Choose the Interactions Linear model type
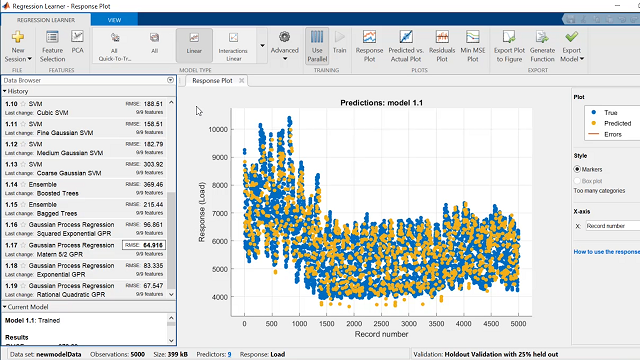Image resolution: width=640 pixels, height=360 pixels. [x=233, y=46]
